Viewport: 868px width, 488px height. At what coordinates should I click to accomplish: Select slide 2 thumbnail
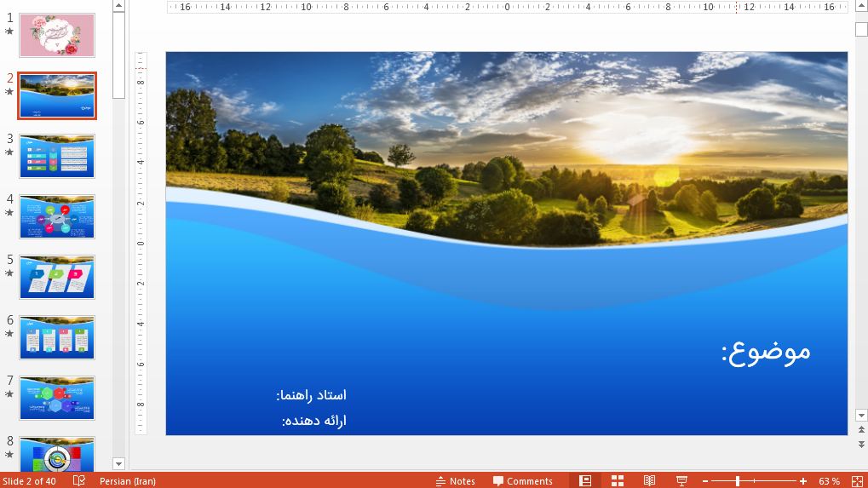pyautogui.click(x=57, y=95)
